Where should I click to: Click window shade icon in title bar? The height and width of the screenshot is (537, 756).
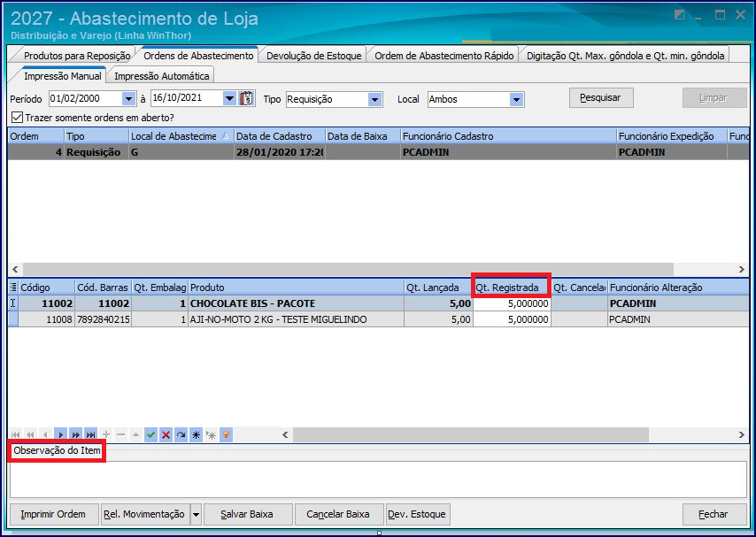[x=679, y=15]
